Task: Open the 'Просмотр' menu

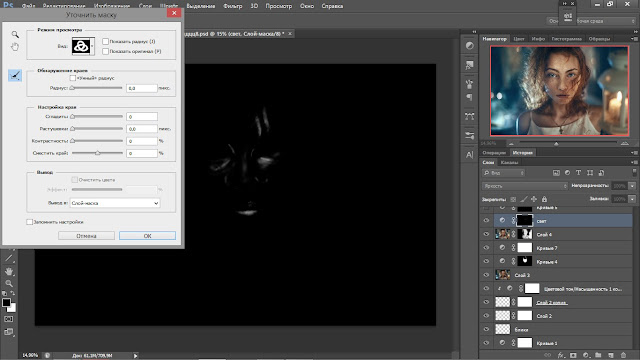Action: pyautogui.click(x=279, y=6)
